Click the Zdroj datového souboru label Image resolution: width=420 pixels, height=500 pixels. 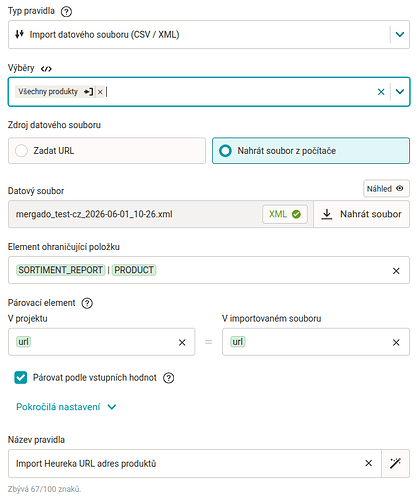[x=54, y=125]
